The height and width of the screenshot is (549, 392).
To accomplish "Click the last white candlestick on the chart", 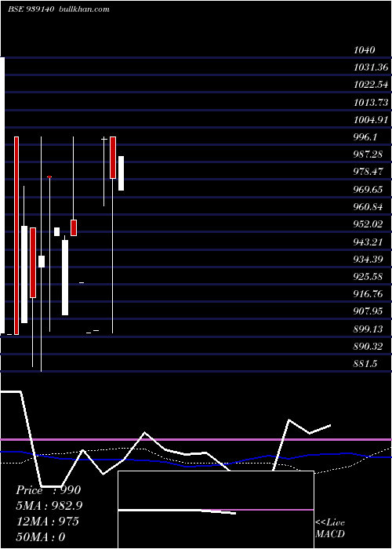I will (x=121, y=173).
